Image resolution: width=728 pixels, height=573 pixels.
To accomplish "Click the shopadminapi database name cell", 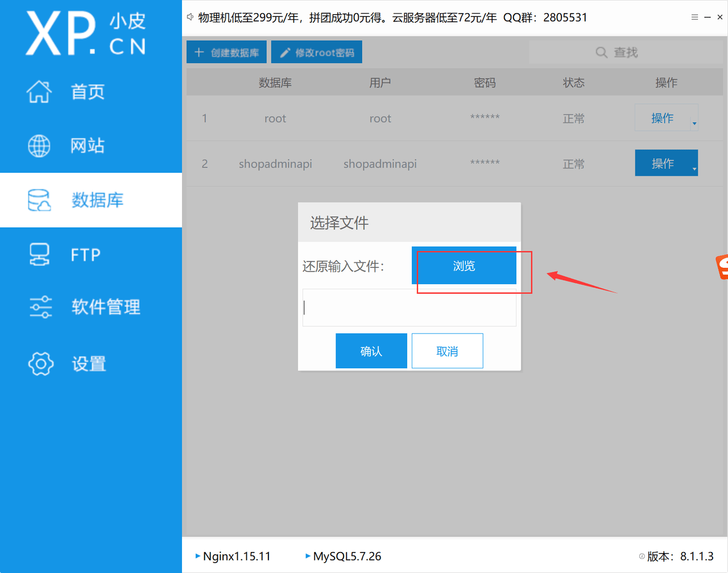I will (x=275, y=164).
